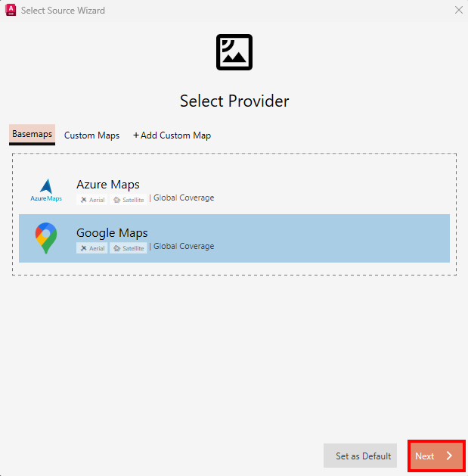Click the Google Maps pin icon
This screenshot has width=468, height=476.
click(46, 238)
